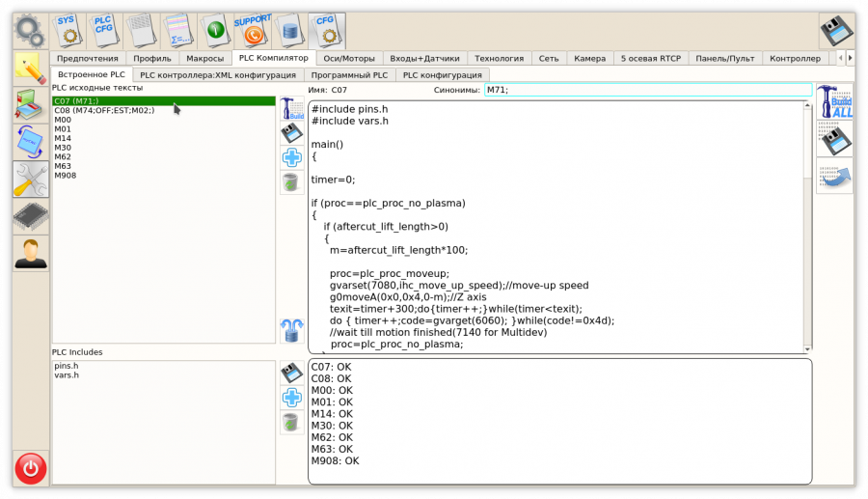
Task: Add a new PLC source with the plus icon
Action: coord(291,157)
